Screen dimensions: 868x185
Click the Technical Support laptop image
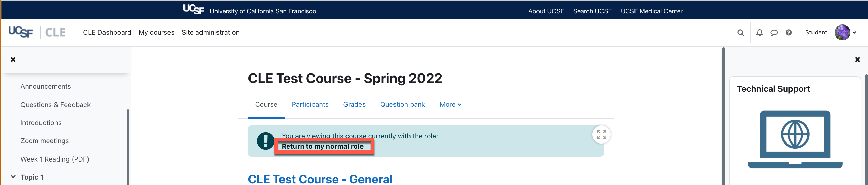(795, 139)
